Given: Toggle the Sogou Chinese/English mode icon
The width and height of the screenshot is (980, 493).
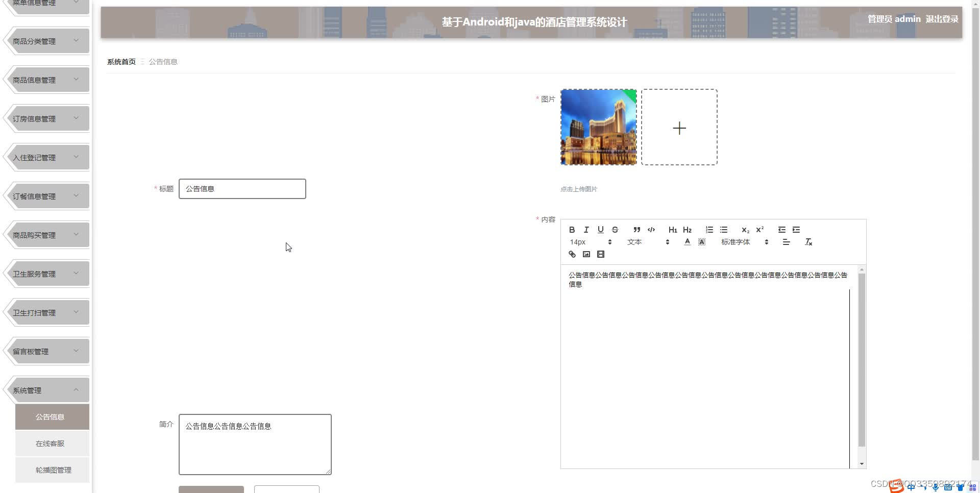Looking at the screenshot, I should [911, 487].
